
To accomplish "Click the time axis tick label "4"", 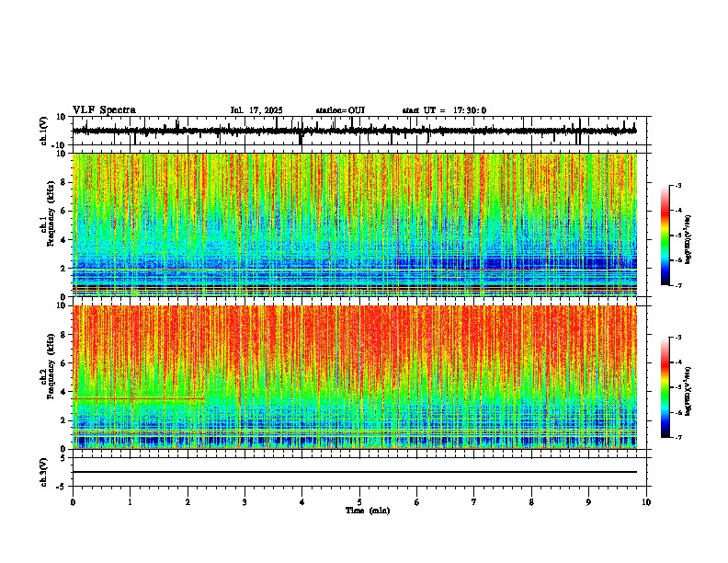I will tap(302, 502).
